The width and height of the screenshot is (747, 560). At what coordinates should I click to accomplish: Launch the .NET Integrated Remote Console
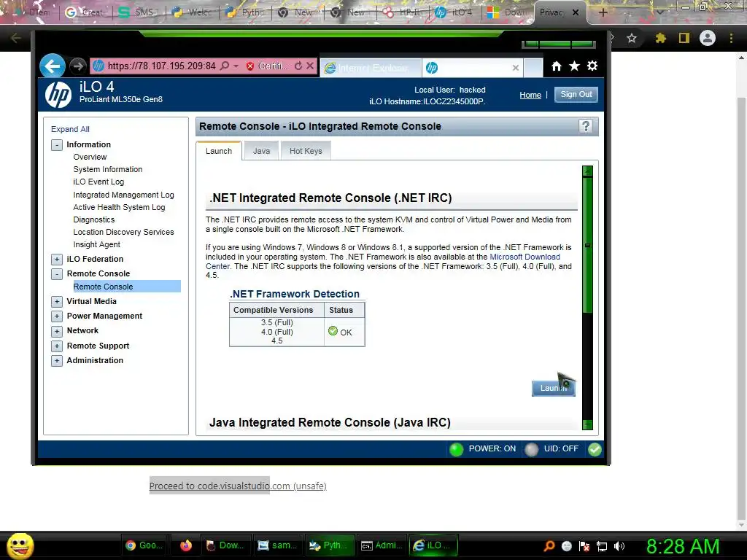(553, 388)
